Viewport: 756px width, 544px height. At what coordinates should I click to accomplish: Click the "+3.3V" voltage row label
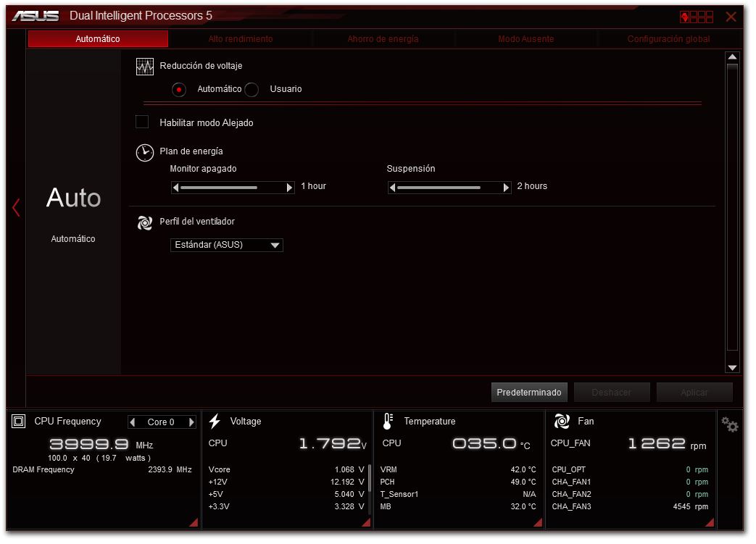coord(219,507)
